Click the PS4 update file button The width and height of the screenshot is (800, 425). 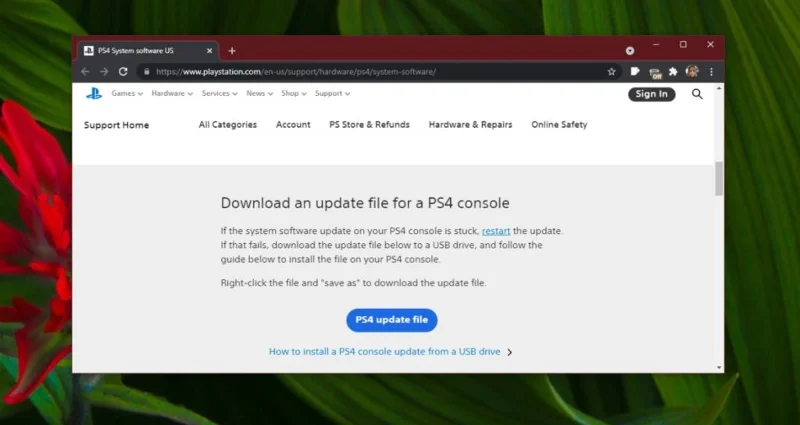click(x=392, y=320)
